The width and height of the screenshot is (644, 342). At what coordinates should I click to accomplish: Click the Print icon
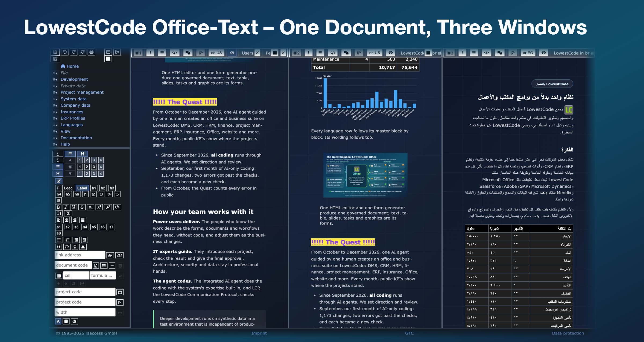coord(92,52)
